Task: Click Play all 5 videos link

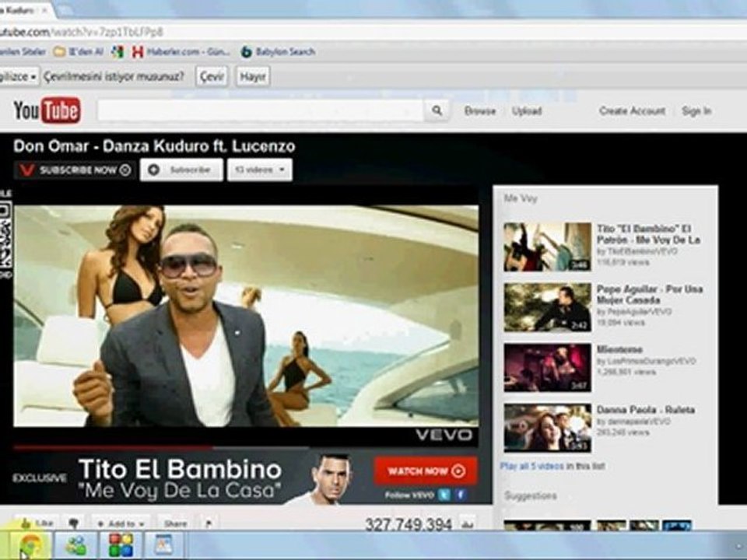Action: point(531,466)
